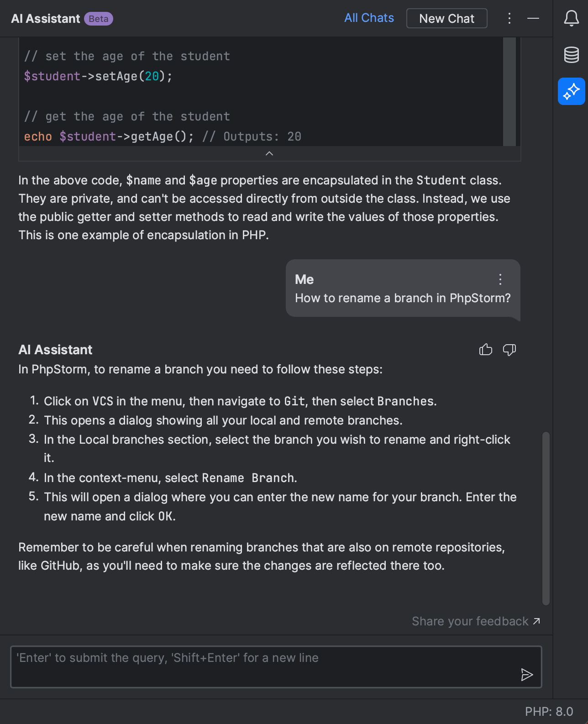Click the external-link arrow next to Share your feedback
This screenshot has height=724, width=588.
pyautogui.click(x=536, y=621)
